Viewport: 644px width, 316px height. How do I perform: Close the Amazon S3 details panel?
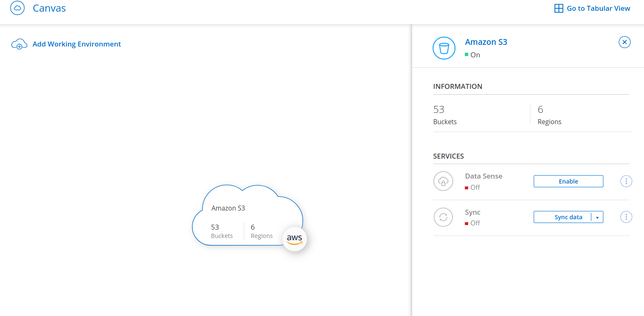625,42
